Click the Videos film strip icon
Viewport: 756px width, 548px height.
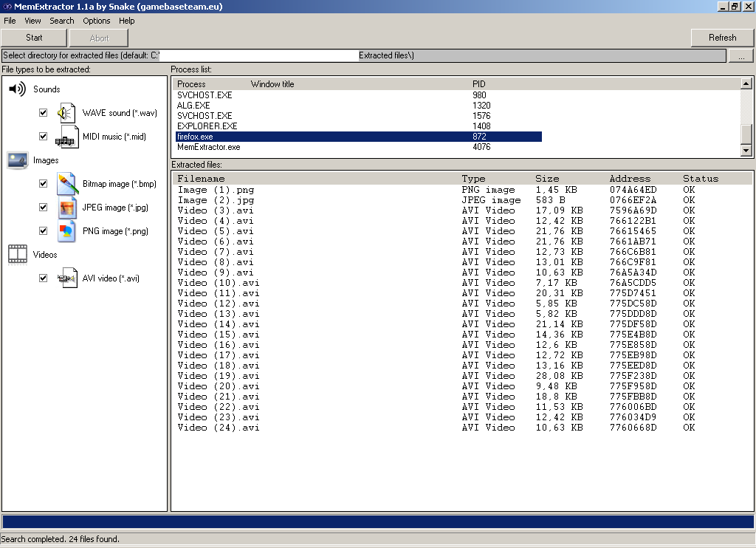point(17,255)
